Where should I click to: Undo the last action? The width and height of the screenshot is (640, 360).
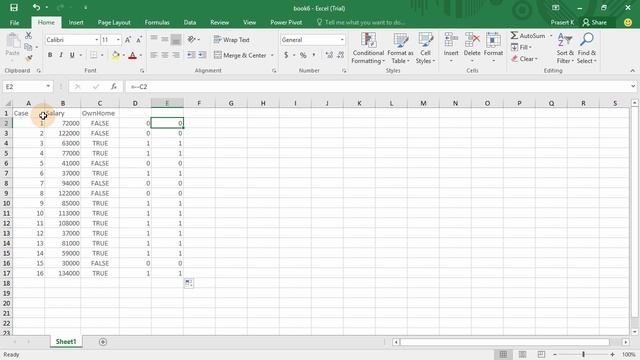[36, 7]
